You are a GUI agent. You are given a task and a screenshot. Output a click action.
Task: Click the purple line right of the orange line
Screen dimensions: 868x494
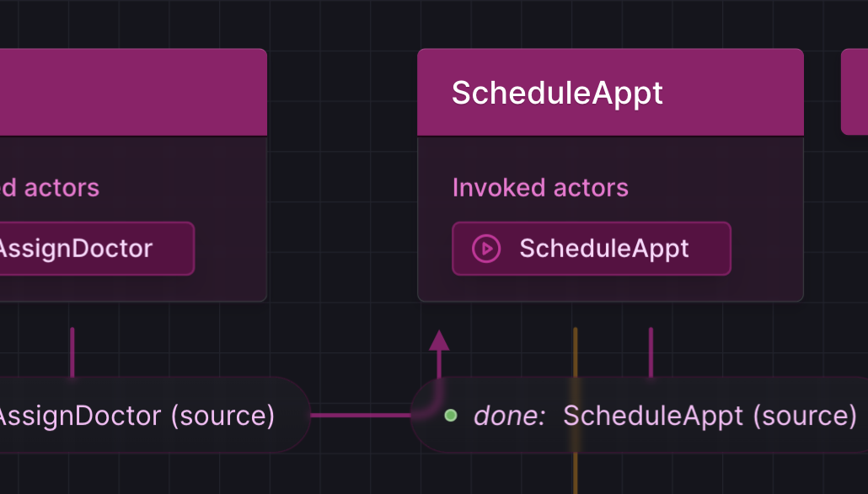651,352
